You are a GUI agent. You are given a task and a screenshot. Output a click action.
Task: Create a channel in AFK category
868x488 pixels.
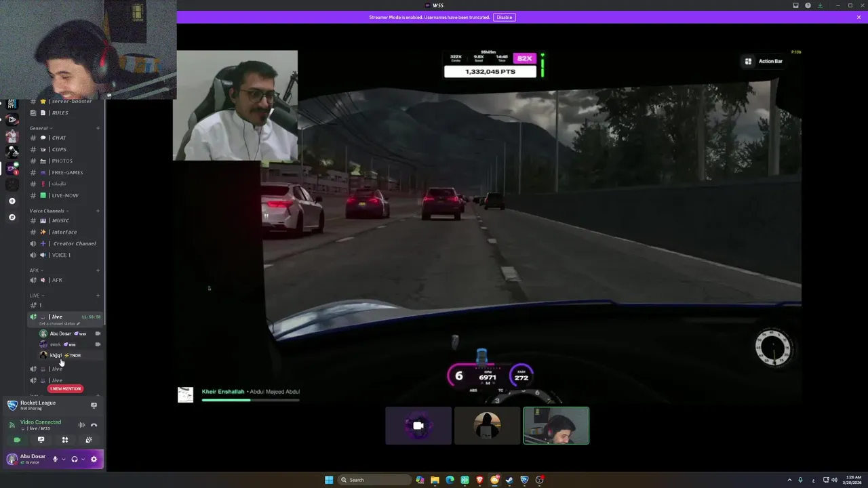tap(98, 270)
